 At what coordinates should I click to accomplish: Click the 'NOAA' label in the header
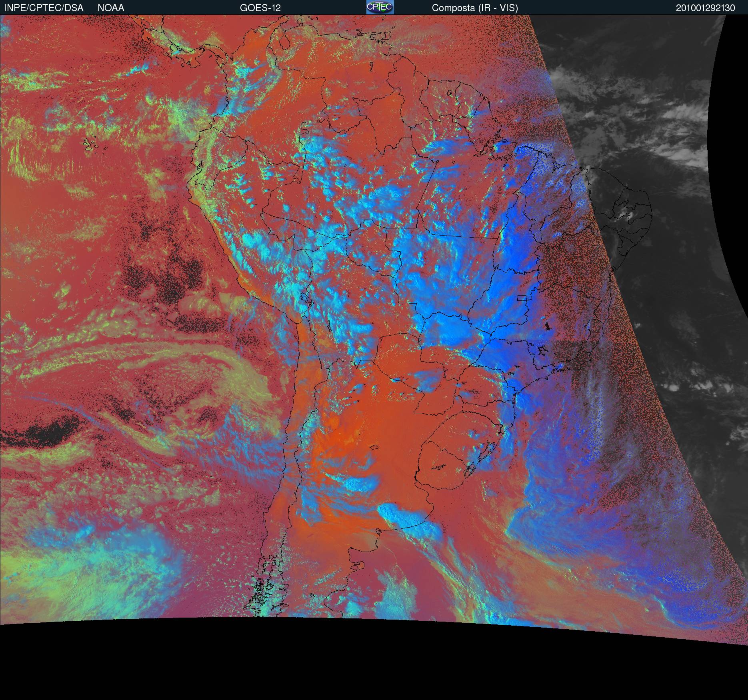(x=111, y=8)
